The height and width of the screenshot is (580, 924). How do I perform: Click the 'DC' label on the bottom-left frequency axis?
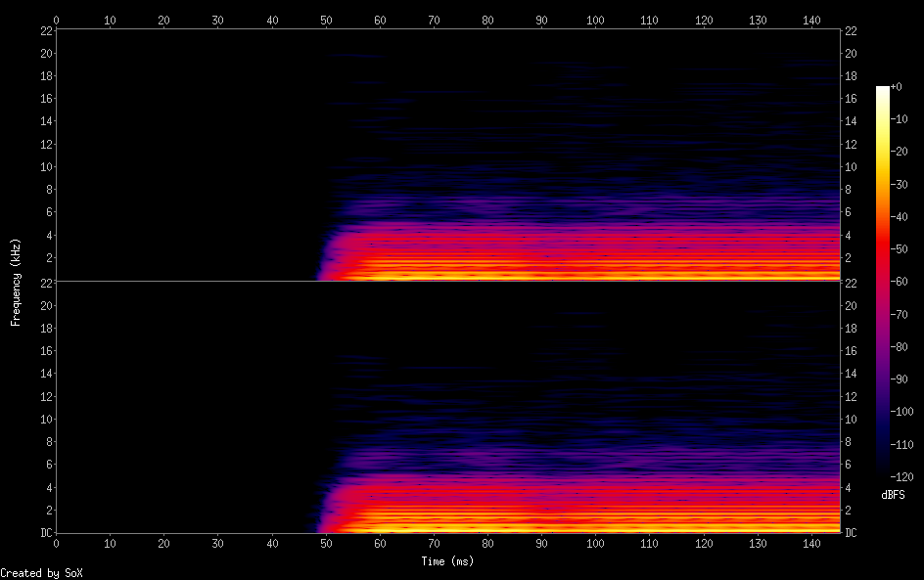point(45,533)
